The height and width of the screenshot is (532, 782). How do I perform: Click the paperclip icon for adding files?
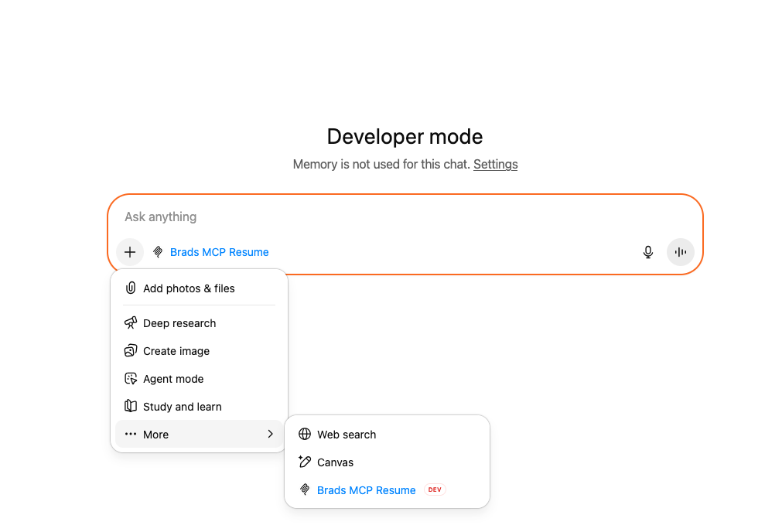tap(131, 288)
